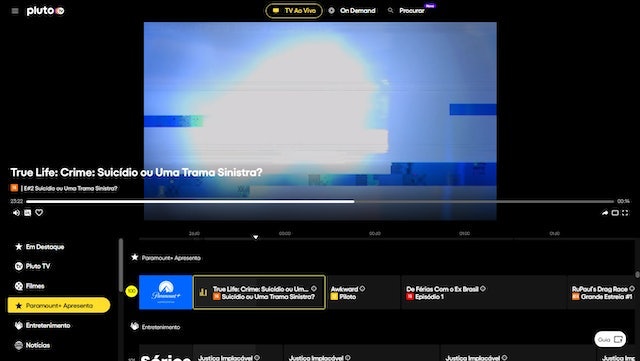Select first Justiça Implacável program
The height and width of the screenshot is (361, 640).
[x=238, y=353]
